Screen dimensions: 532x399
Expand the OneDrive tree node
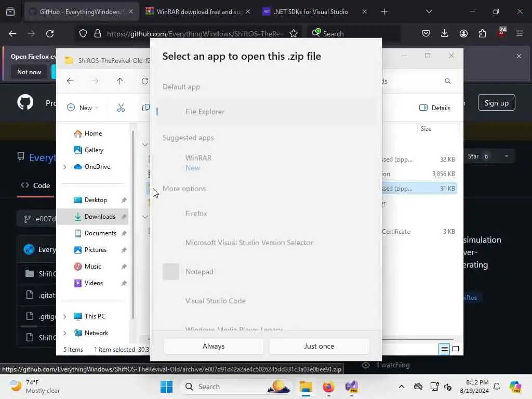click(65, 167)
